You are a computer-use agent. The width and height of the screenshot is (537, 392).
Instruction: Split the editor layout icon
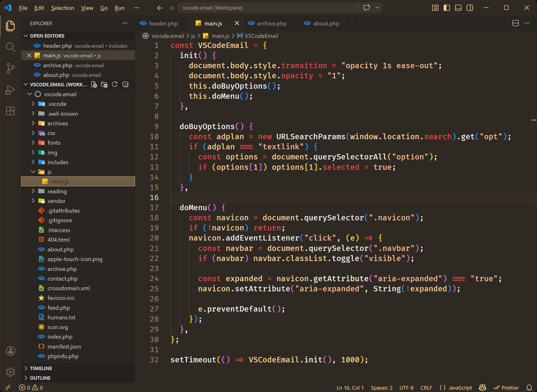pos(515,23)
